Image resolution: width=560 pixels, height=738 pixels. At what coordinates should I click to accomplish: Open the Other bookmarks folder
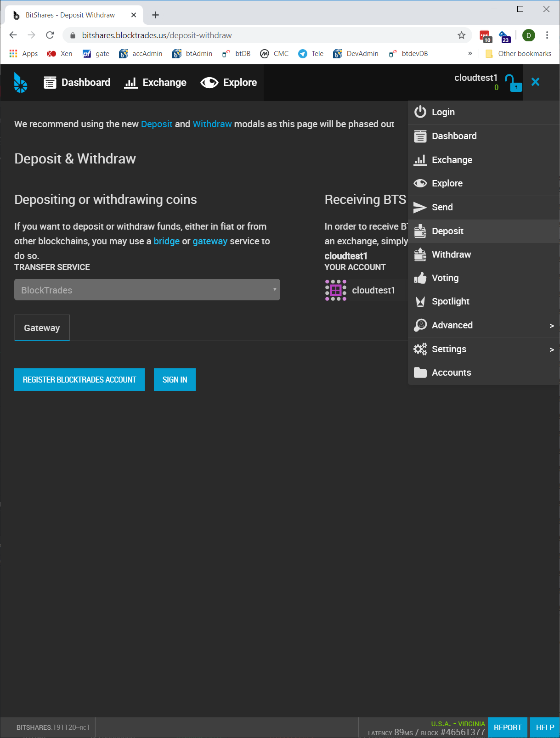click(519, 54)
